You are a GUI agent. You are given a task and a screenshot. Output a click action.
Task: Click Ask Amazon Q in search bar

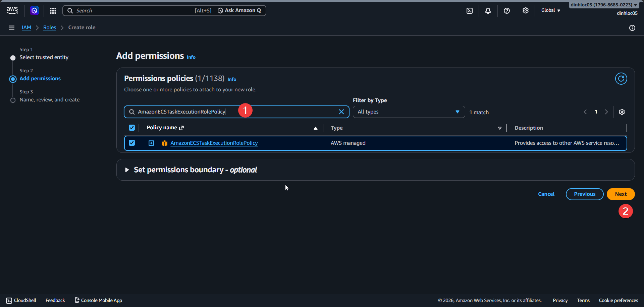click(239, 10)
